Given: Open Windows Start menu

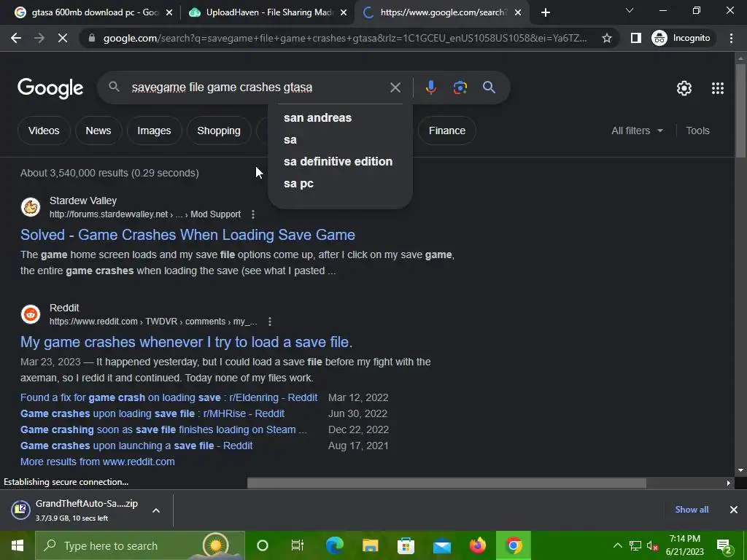Looking at the screenshot, I should 18,545.
